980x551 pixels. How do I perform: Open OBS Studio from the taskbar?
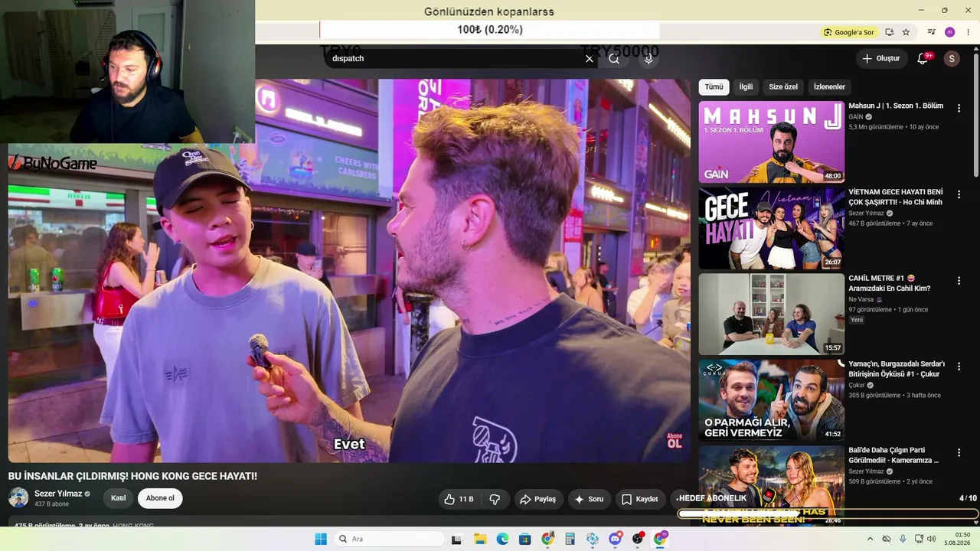(638, 539)
